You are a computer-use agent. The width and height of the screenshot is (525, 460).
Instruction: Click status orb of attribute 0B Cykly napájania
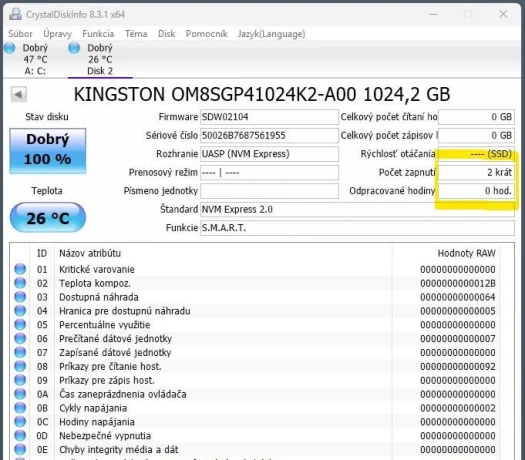[20, 408]
